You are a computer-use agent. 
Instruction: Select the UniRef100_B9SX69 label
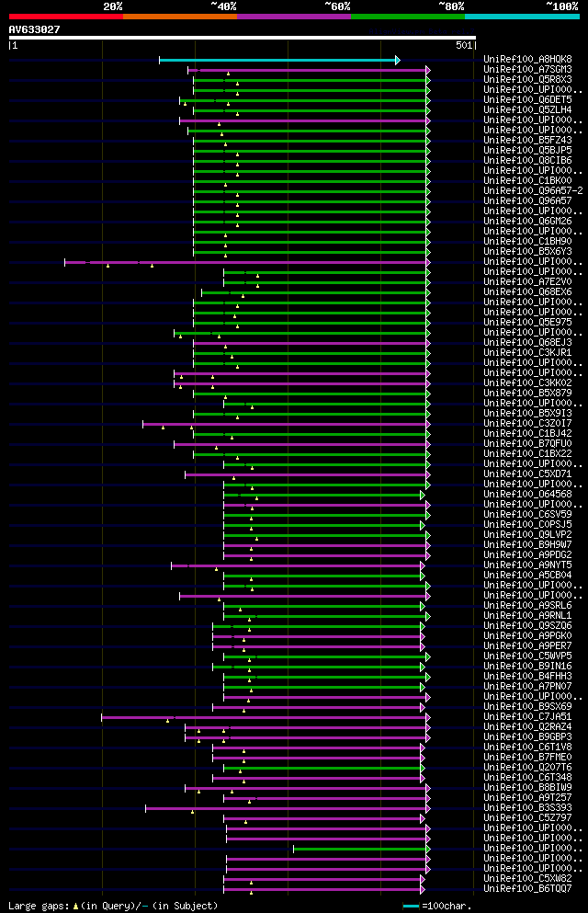[x=527, y=707]
